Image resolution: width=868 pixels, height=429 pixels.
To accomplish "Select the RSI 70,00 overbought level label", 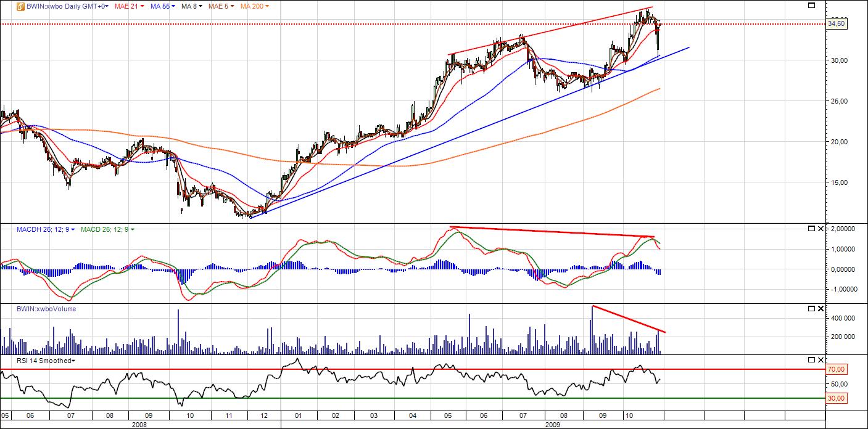I will pos(836,369).
